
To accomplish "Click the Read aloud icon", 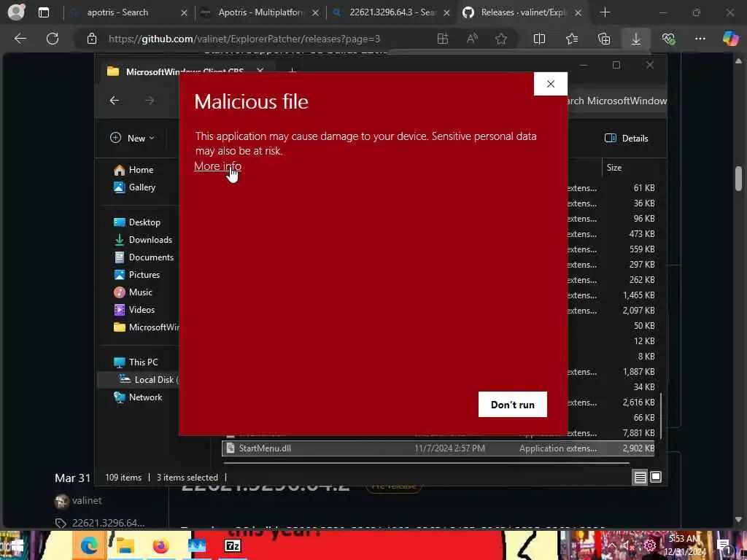I will [472, 39].
